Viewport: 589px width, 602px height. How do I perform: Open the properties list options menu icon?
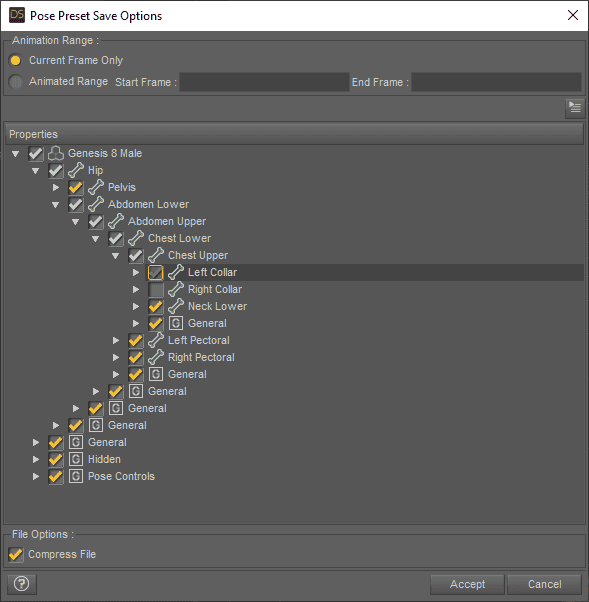pyautogui.click(x=575, y=108)
